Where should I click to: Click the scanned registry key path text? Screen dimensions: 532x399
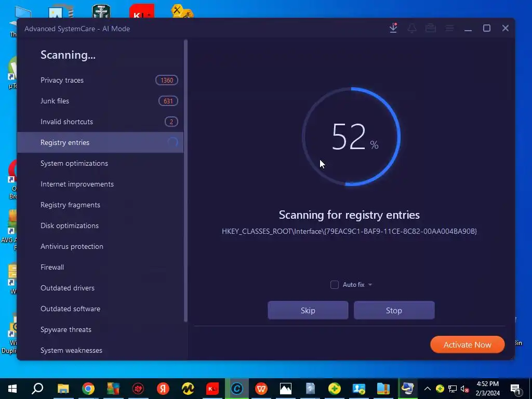(x=349, y=231)
